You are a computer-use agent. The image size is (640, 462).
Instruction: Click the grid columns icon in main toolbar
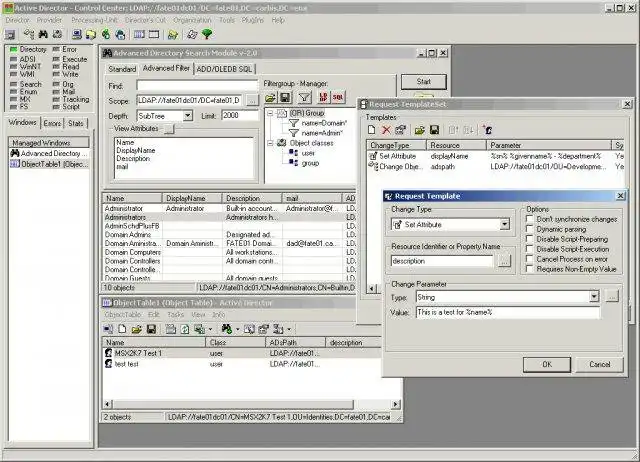coord(139,34)
